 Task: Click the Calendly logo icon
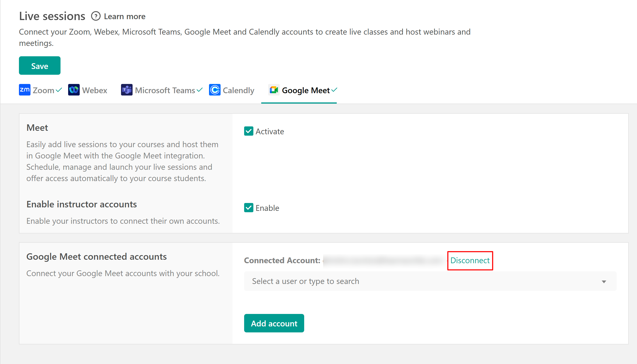pos(215,90)
